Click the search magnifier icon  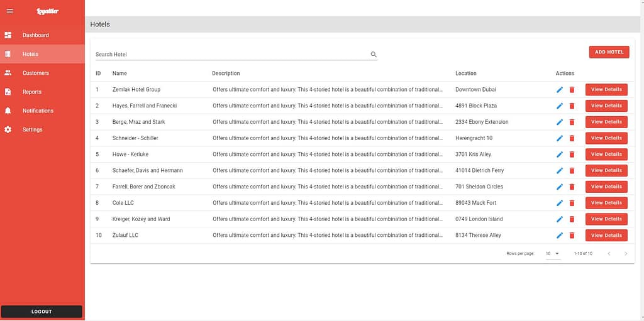(x=374, y=55)
